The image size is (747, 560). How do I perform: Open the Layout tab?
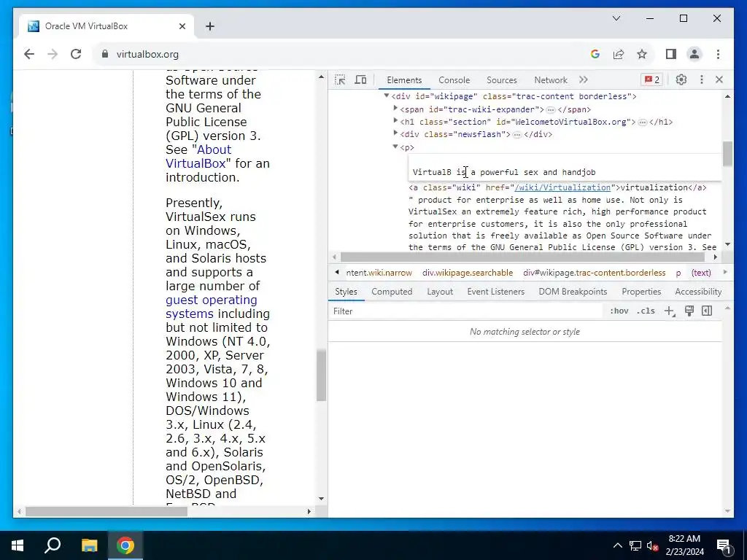click(440, 292)
